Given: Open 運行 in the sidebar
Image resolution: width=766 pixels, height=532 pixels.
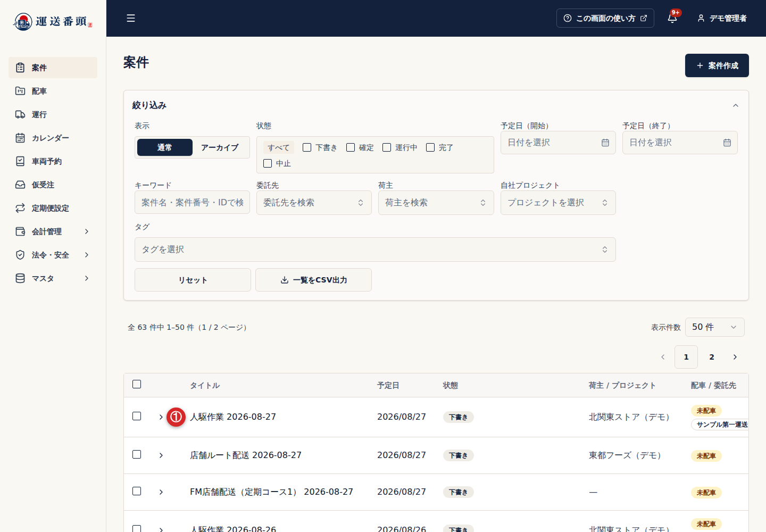Looking at the screenshot, I should tap(53, 114).
